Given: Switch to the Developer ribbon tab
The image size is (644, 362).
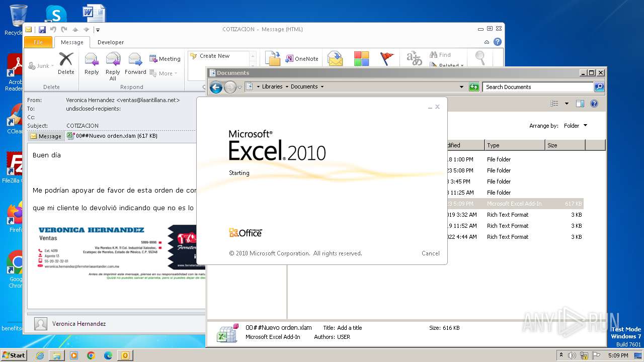Looking at the screenshot, I should click(x=111, y=42).
